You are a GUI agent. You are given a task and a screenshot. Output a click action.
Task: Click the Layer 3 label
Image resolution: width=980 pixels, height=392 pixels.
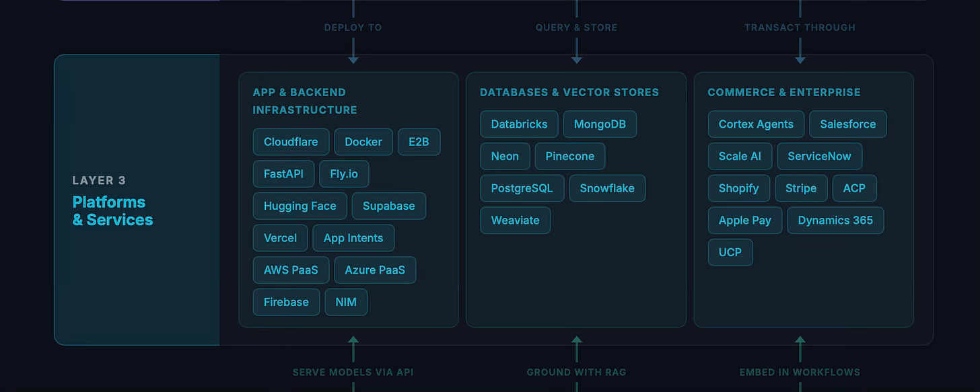(99, 180)
